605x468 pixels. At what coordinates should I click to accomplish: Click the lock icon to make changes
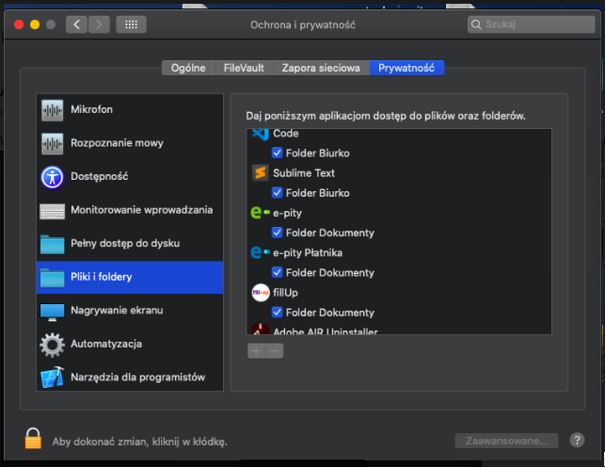(33, 439)
